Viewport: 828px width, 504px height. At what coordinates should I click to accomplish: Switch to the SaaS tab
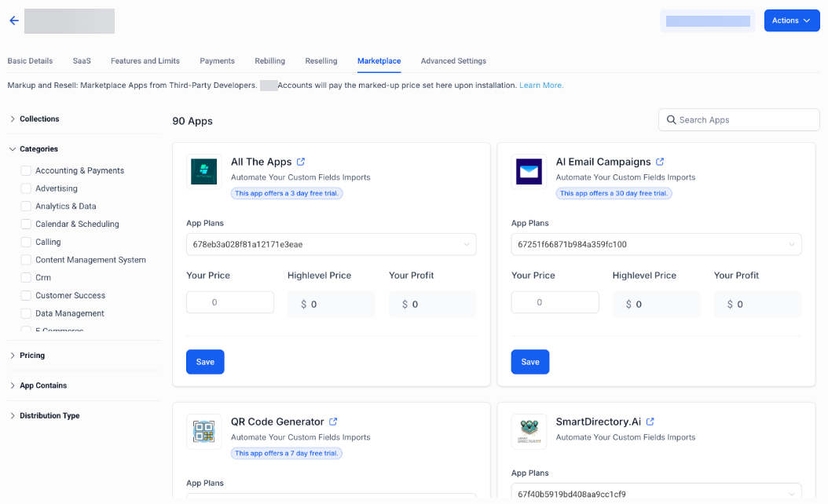click(x=82, y=60)
